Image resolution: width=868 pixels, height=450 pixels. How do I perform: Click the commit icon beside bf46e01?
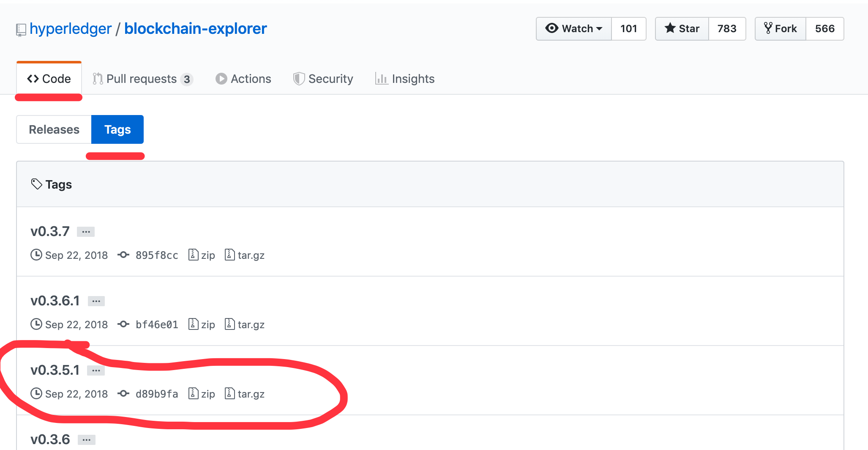pyautogui.click(x=123, y=324)
